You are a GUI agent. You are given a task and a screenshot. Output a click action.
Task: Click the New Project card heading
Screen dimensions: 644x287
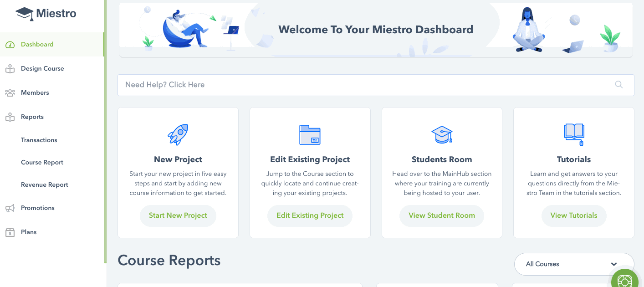(x=178, y=160)
